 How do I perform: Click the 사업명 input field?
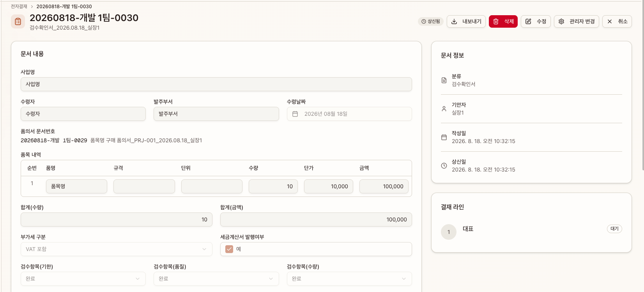coord(216,84)
